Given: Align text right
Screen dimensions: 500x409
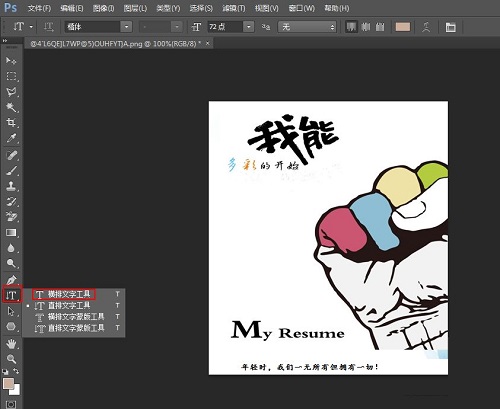Looking at the screenshot, I should [380, 27].
